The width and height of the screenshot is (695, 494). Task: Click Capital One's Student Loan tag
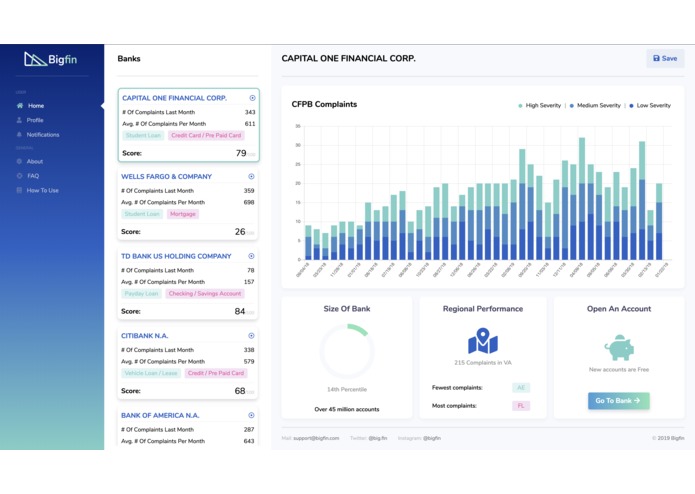pos(143,136)
